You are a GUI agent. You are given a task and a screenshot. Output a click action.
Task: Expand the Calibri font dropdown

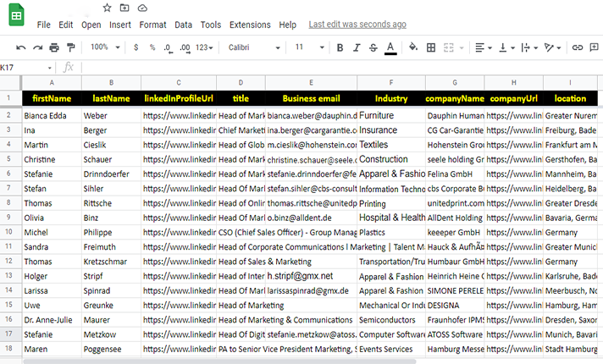(x=252, y=47)
